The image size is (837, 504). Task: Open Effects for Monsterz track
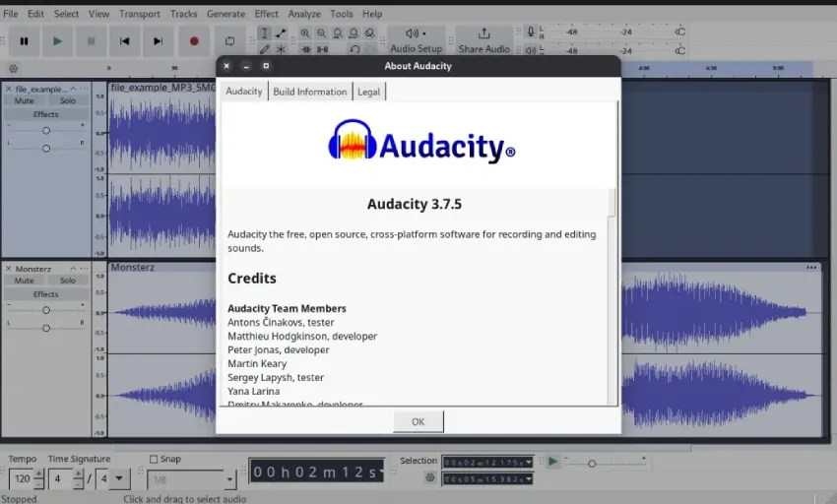(x=46, y=294)
